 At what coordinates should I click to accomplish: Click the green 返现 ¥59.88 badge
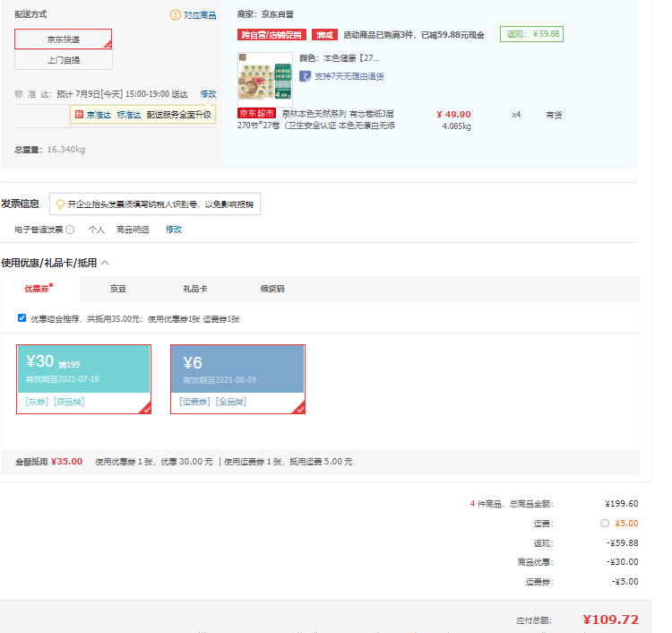[531, 34]
